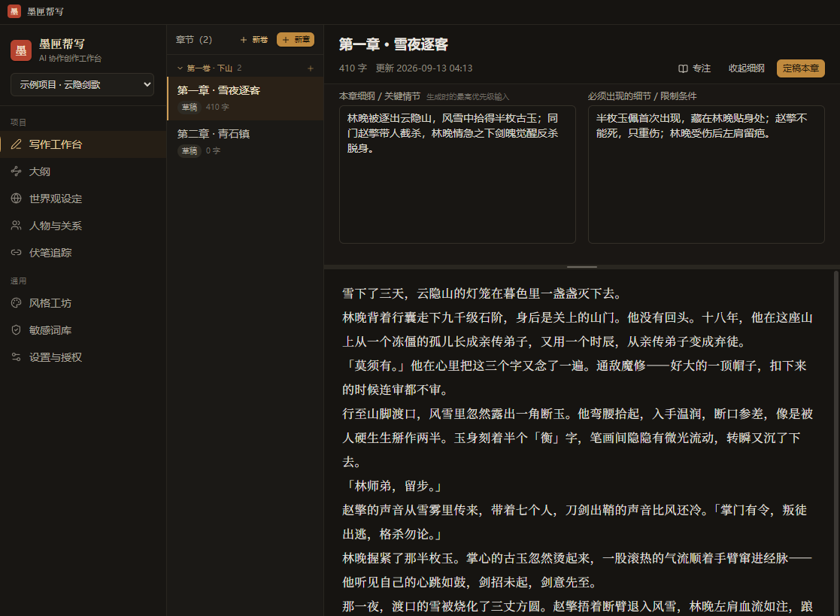This screenshot has width=840, height=616.
Task: Click into the 必须出现的细节 constraints box
Action: click(x=706, y=174)
